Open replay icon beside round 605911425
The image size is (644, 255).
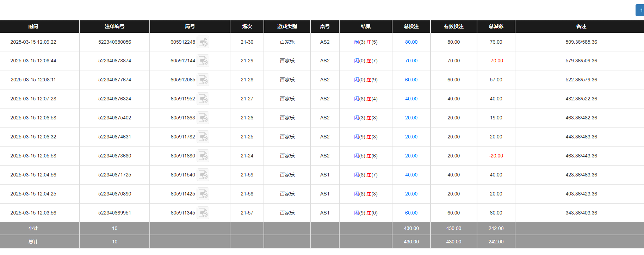203,194
